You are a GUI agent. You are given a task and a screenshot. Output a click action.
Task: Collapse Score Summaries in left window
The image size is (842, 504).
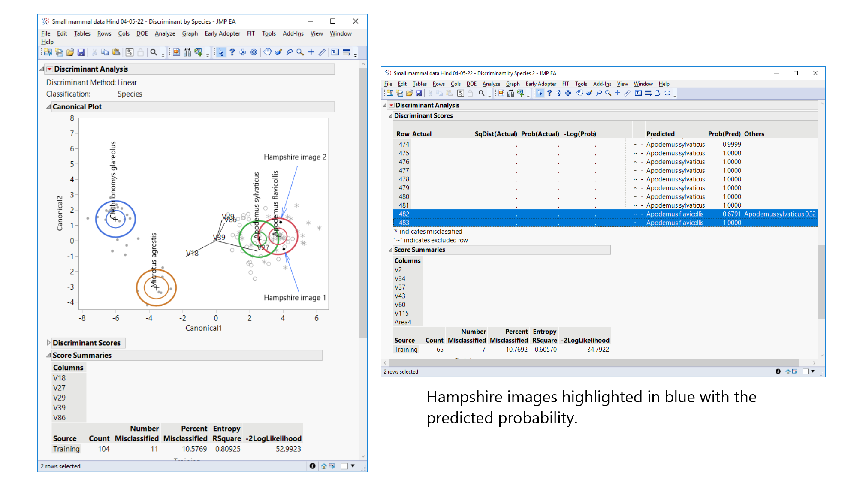pyautogui.click(x=48, y=355)
